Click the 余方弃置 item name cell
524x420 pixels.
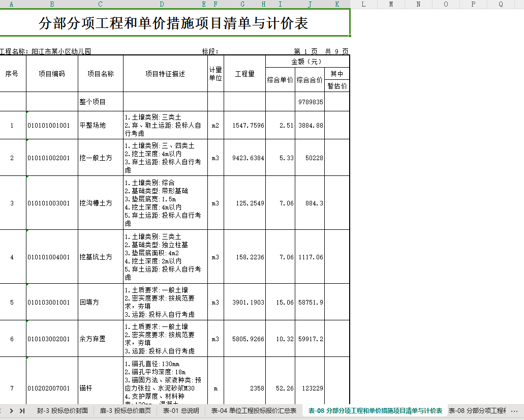coord(101,339)
